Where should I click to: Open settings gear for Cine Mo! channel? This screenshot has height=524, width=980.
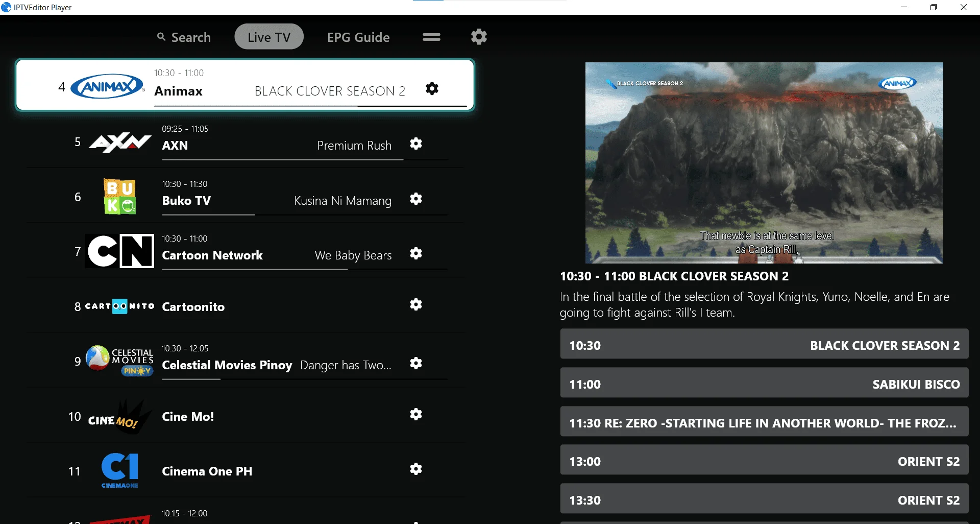tap(416, 414)
